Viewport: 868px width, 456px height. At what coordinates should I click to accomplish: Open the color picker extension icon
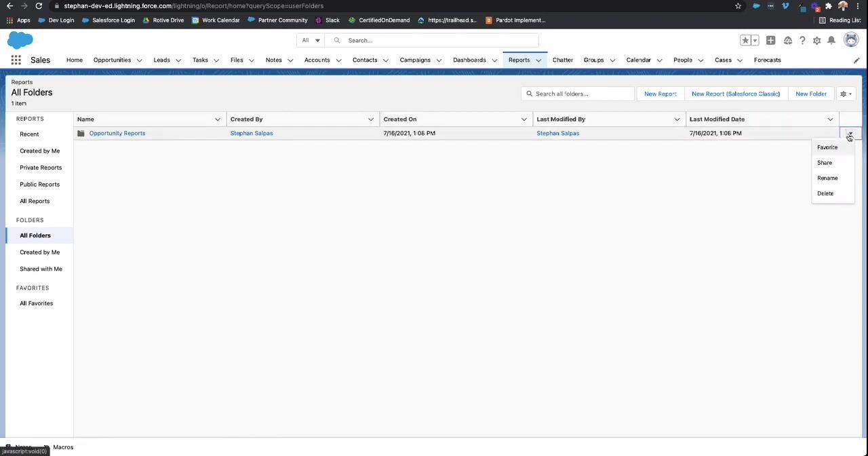(x=801, y=7)
